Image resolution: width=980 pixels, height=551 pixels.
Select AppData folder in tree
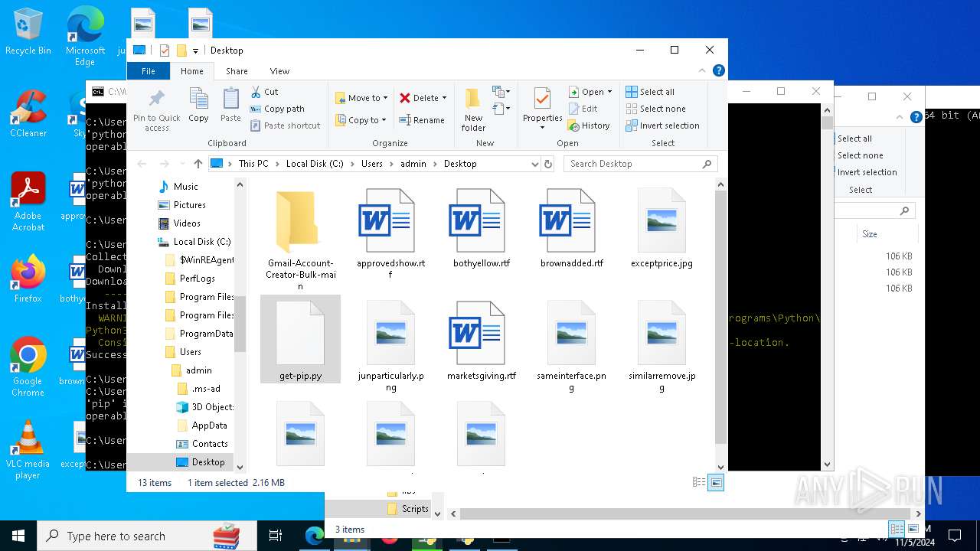(209, 425)
